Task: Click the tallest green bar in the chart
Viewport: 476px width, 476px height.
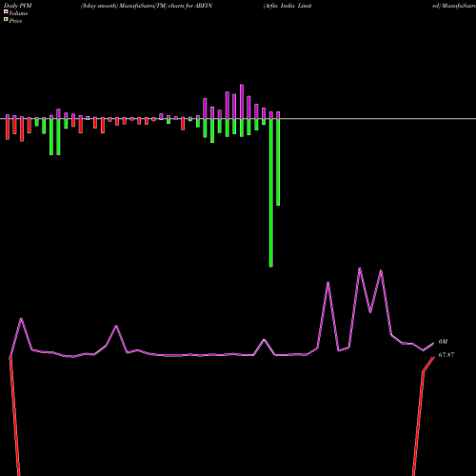Action: 270,193
